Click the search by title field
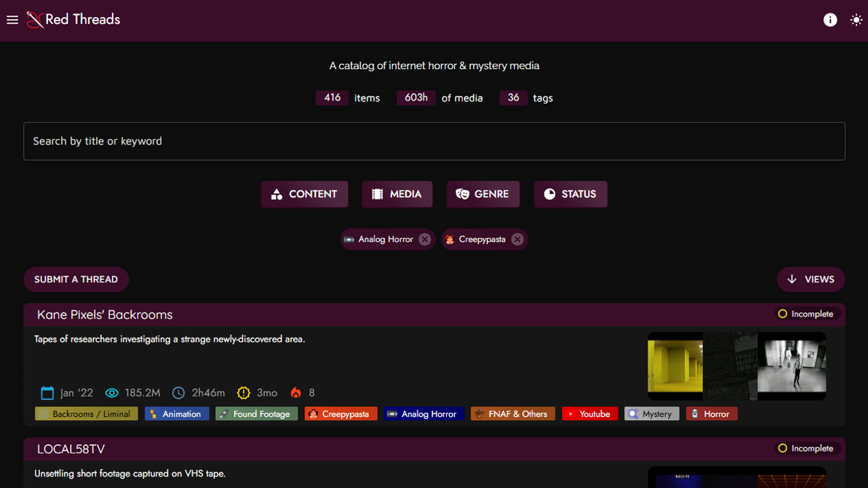This screenshot has height=488, width=868. coord(434,141)
